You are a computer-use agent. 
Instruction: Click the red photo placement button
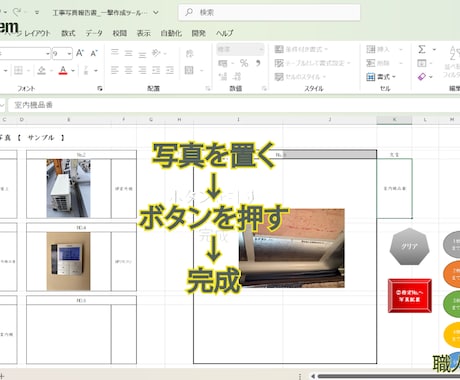tap(410, 296)
